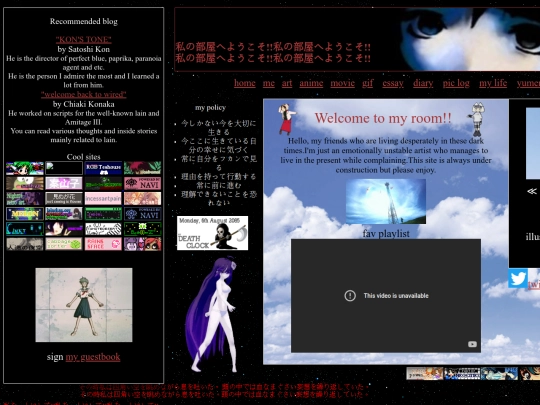Screen dimensions: 540x405
Task: Click the Death Clock widget
Action: [212, 233]
